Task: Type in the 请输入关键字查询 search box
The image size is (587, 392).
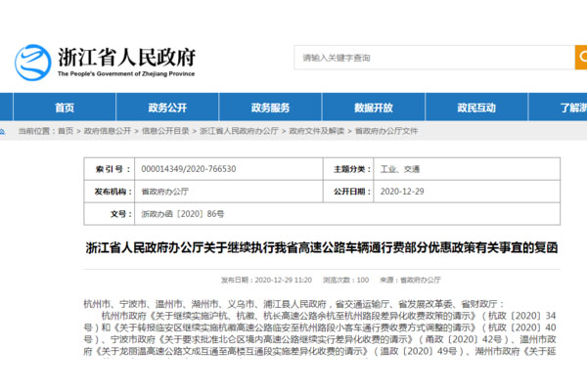Action: [421, 57]
